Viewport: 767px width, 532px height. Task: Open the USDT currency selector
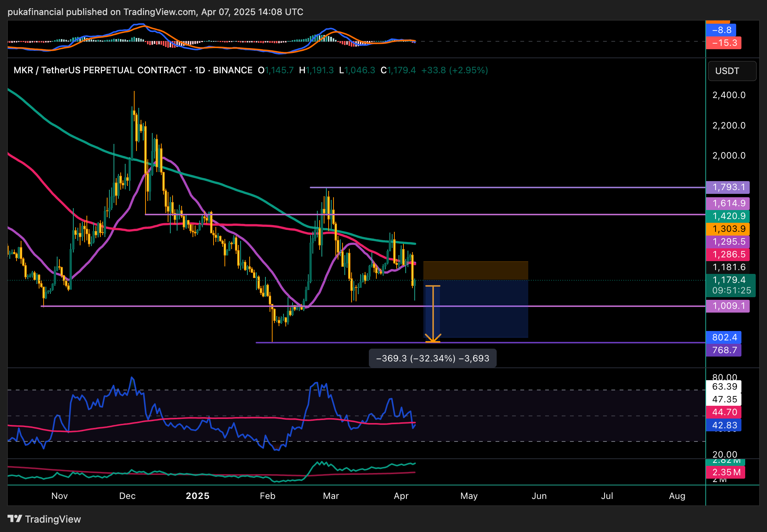pos(732,71)
